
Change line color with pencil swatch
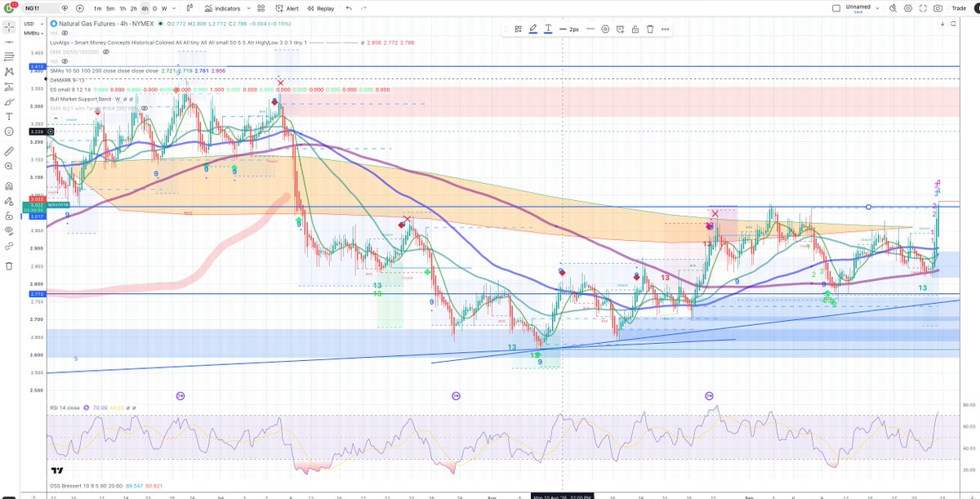(532, 29)
